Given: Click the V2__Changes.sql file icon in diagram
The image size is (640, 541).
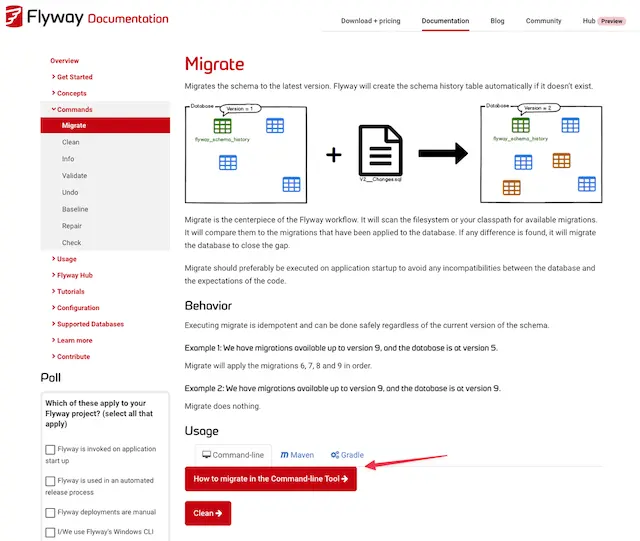Looking at the screenshot, I should [380, 152].
